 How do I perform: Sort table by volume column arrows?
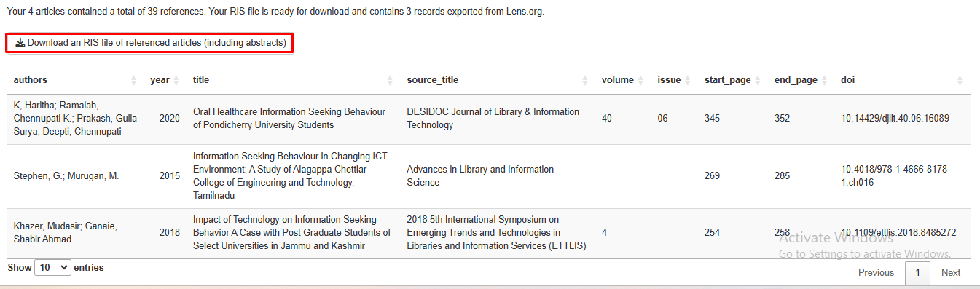pyautogui.click(x=640, y=80)
